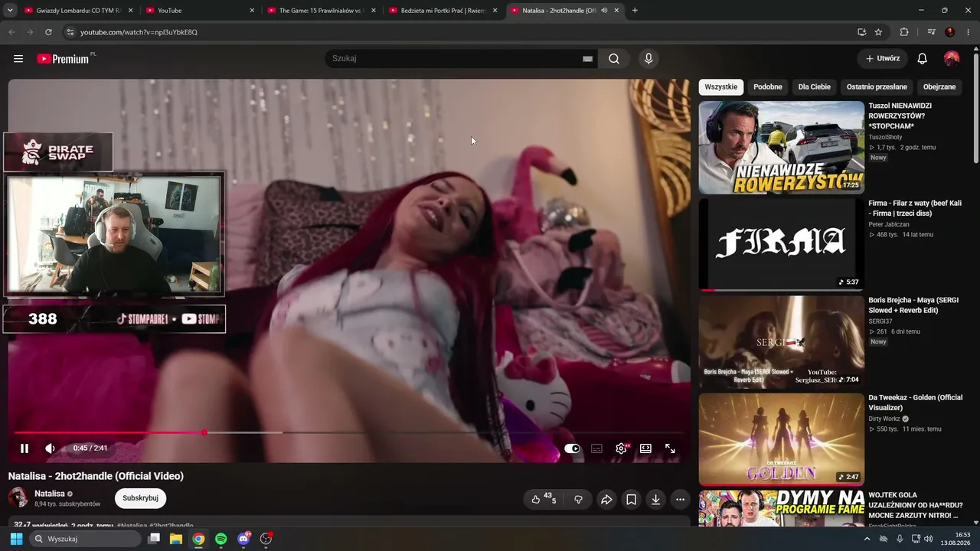
Task: Open the TuszolShoty channel link
Action: [885, 137]
